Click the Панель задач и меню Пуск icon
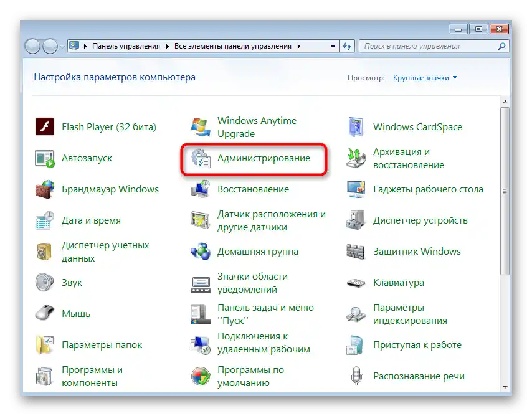The width and height of the screenshot is (532, 416). 200,314
